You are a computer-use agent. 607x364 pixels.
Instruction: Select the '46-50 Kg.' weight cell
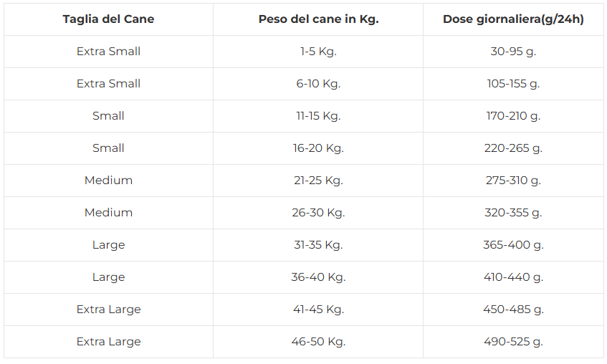[318, 342]
